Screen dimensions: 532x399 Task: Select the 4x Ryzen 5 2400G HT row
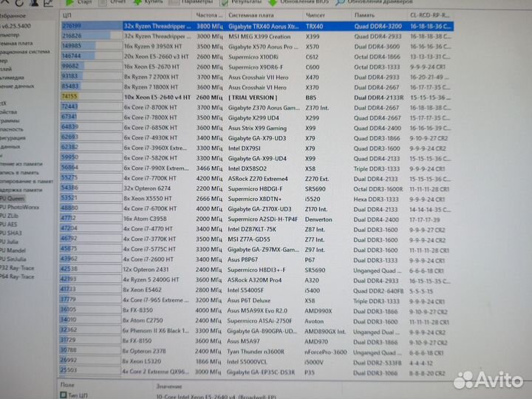coord(257,280)
